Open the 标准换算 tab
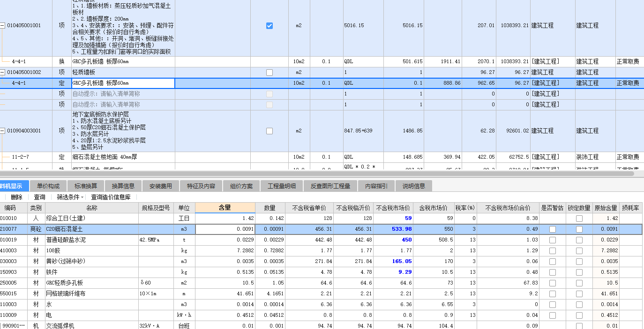The image size is (644, 329). [86, 186]
